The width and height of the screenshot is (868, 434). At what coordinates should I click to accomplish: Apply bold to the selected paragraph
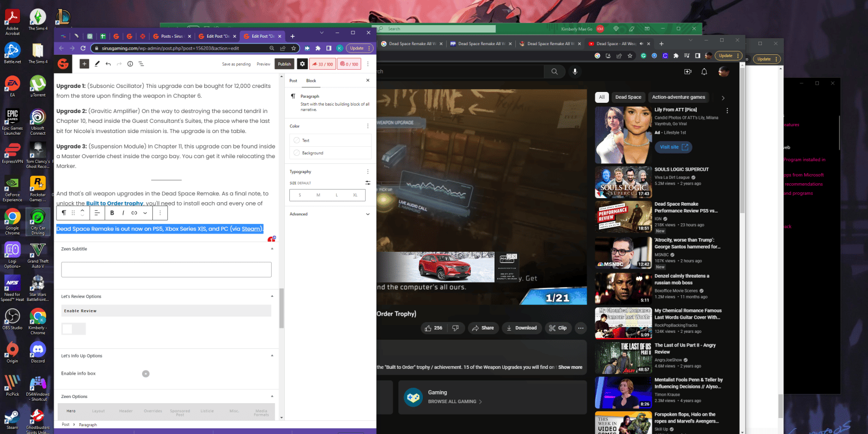pos(112,212)
